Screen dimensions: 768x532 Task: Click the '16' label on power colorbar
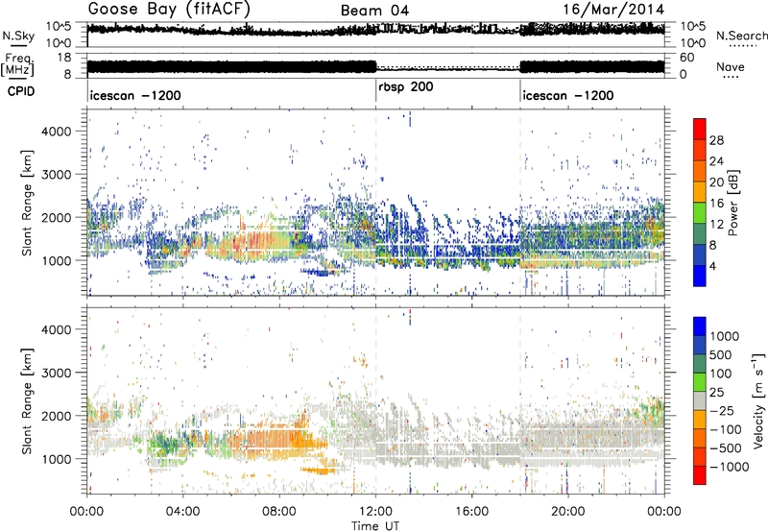pos(716,204)
